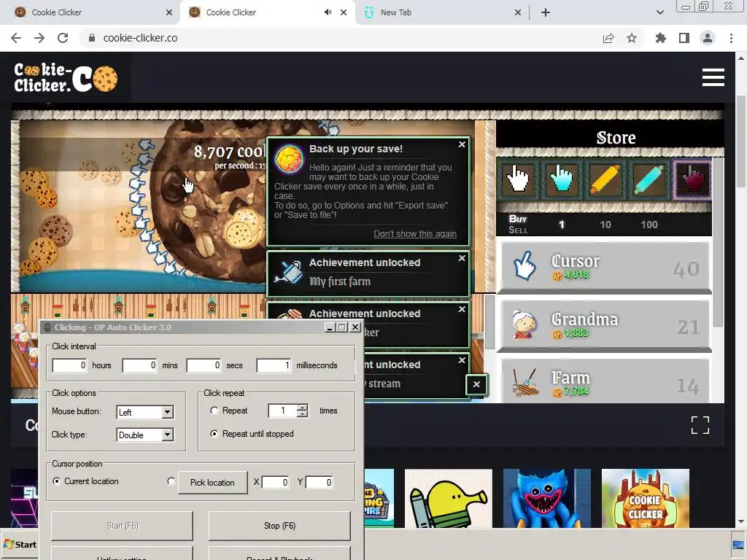Share this page from the address bar
This screenshot has height=560, width=747.
(608, 38)
